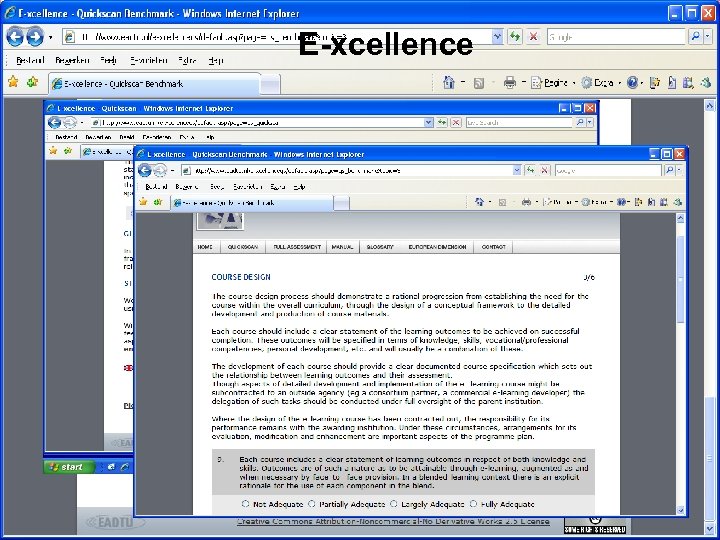Image resolution: width=720 pixels, height=540 pixels.
Task: Open Bewerken menu in outermost window
Action: (x=72, y=60)
